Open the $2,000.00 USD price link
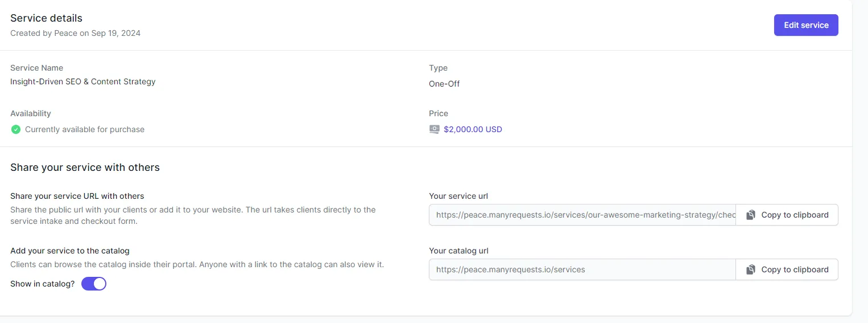 473,129
